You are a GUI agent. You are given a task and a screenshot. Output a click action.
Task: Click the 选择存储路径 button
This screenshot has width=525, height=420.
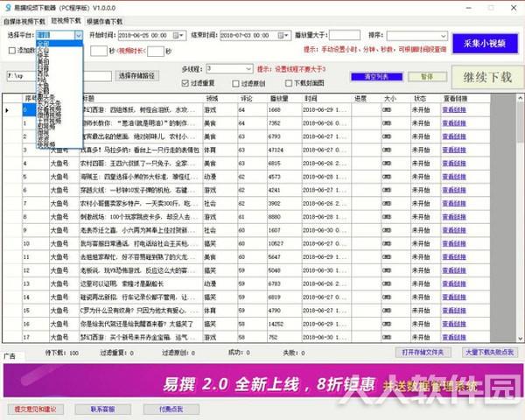(x=137, y=76)
